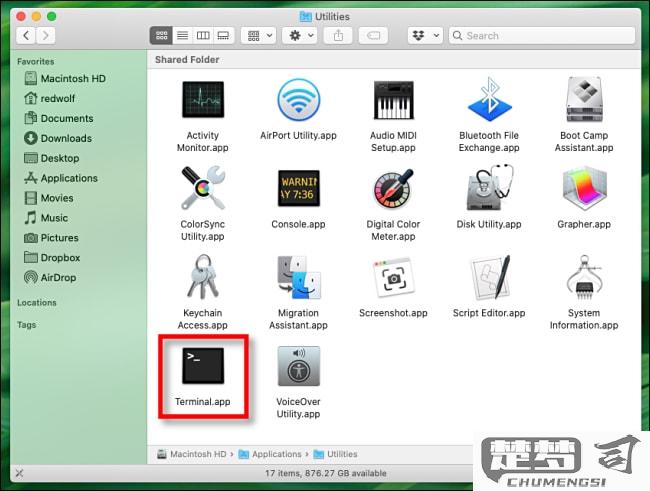Image resolution: width=650 pixels, height=491 pixels.
Task: Select Audio MIDI Setup.app icon
Action: pyautogui.click(x=393, y=100)
